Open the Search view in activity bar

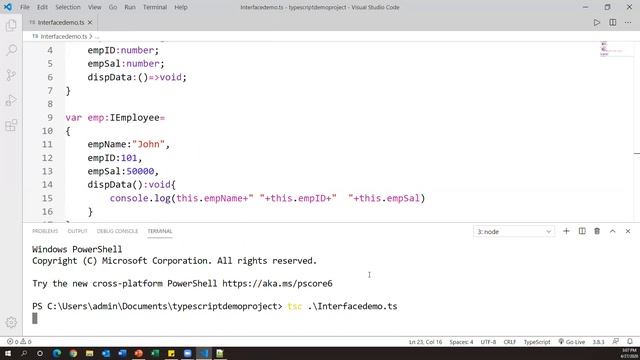pyautogui.click(x=11, y=50)
